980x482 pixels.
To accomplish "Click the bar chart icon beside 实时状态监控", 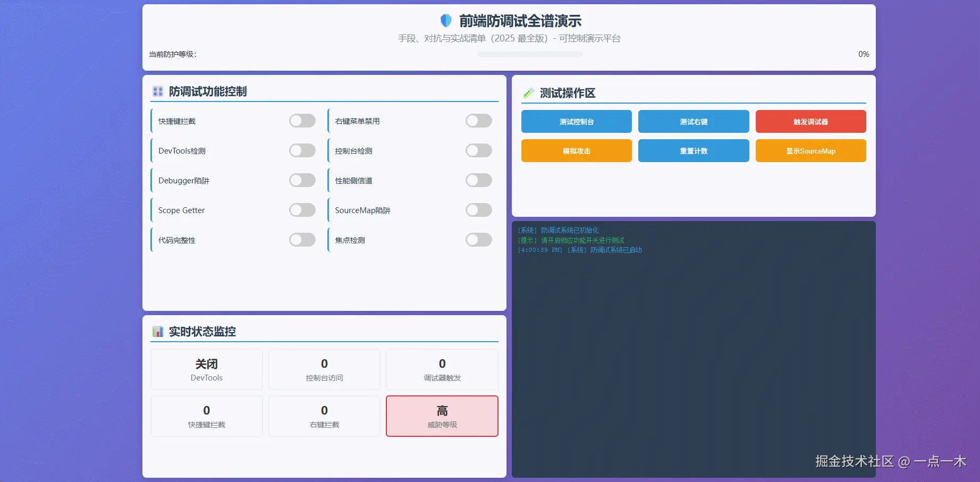I will coord(157,331).
